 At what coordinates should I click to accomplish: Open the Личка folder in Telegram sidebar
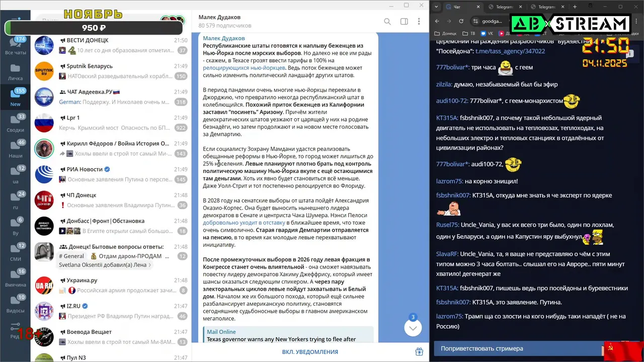tap(15, 72)
